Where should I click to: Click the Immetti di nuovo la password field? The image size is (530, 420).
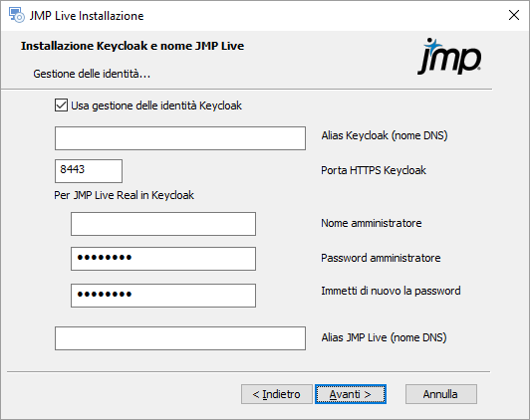pos(163,296)
